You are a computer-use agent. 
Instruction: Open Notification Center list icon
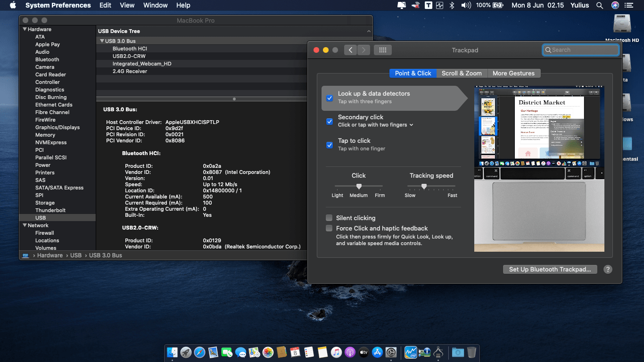point(629,5)
